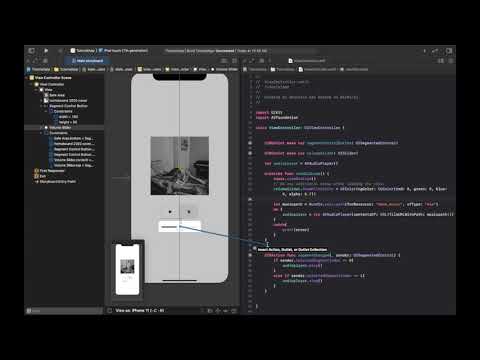Collapse the View row disclosure triangle
The image size is (480, 360).
click(37, 90)
